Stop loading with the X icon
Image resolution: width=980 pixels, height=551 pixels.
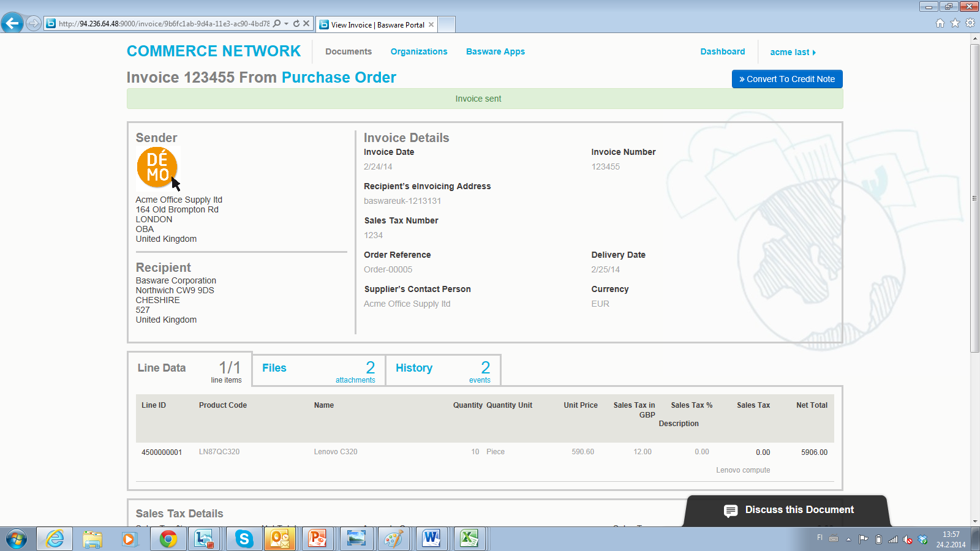306,23
